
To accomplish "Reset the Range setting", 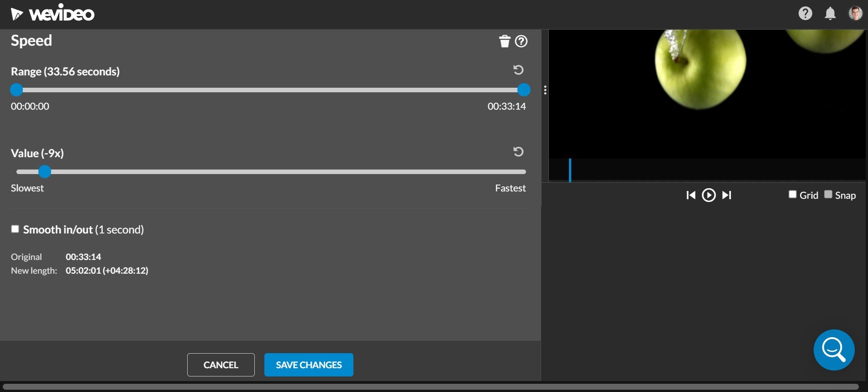I will click(x=518, y=70).
